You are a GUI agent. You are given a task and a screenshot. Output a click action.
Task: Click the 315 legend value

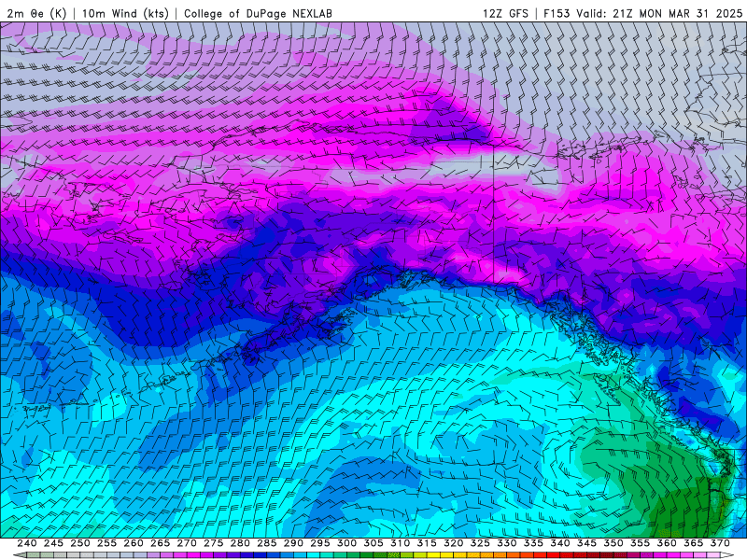427,543
